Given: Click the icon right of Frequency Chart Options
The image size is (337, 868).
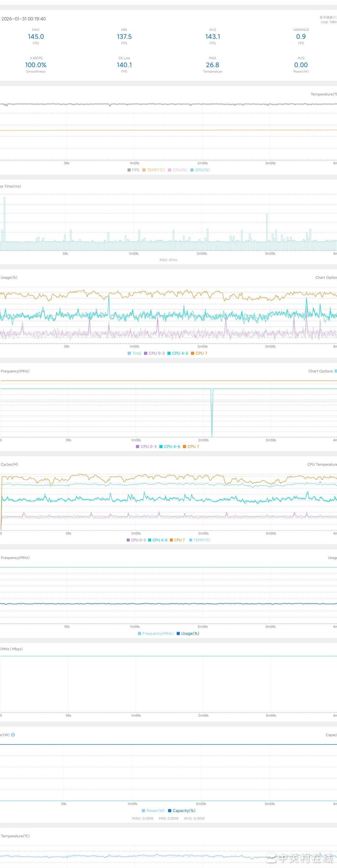Looking at the screenshot, I should pyautogui.click(x=335, y=371).
